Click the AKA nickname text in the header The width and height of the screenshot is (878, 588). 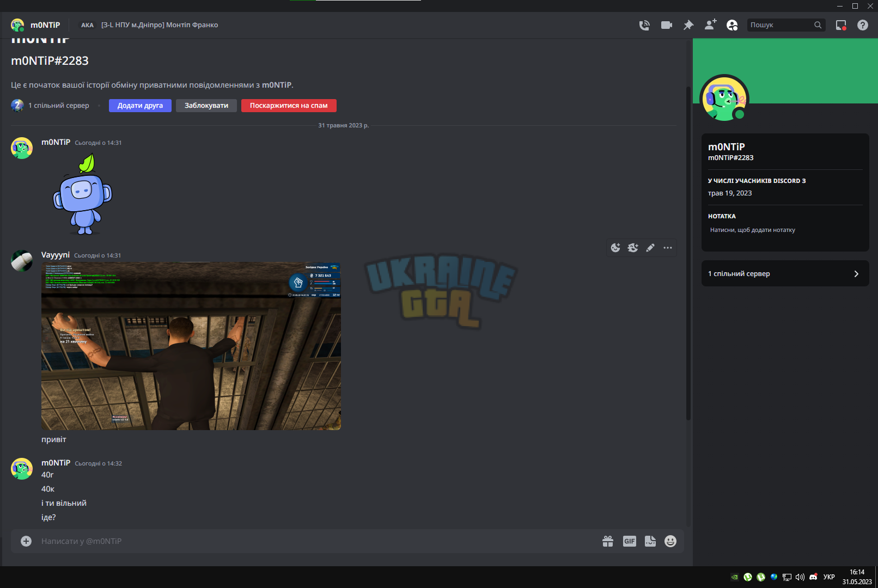coord(160,25)
